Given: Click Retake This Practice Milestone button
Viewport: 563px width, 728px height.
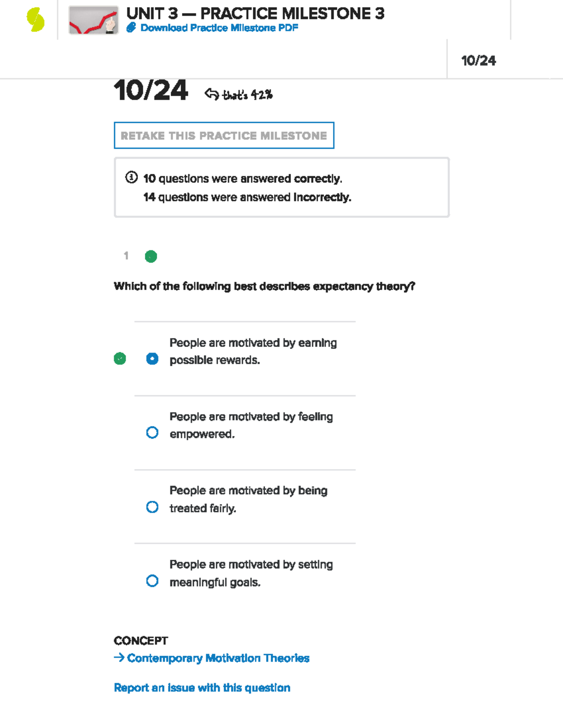Looking at the screenshot, I should tap(224, 135).
